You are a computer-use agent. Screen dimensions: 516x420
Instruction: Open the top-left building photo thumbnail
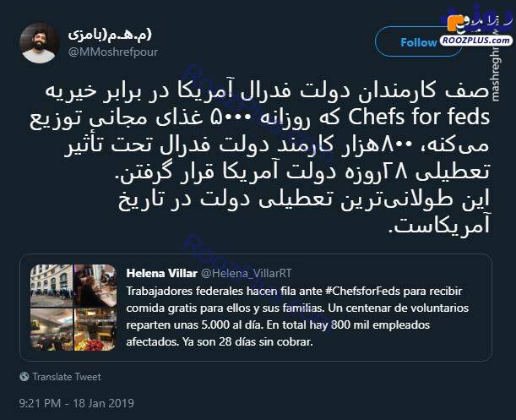pos(52,286)
